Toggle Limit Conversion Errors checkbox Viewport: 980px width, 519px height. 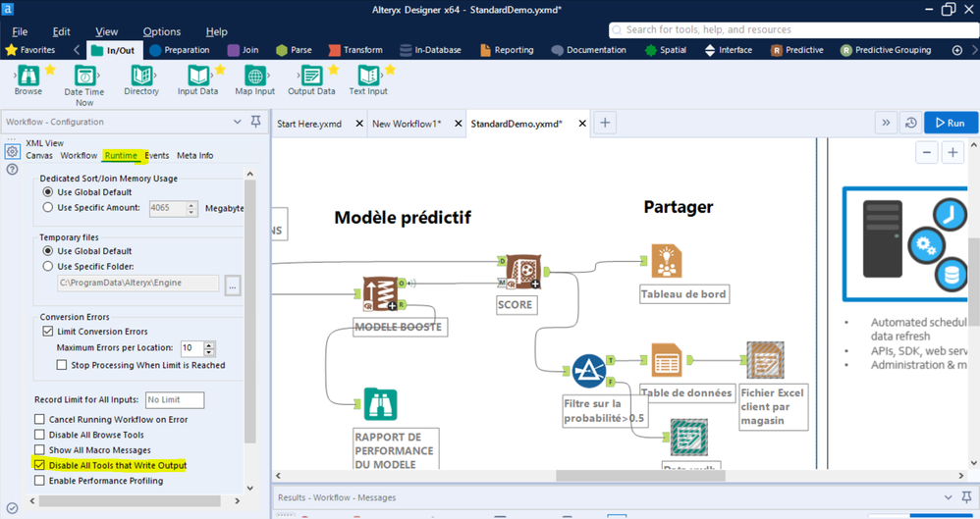coord(47,331)
